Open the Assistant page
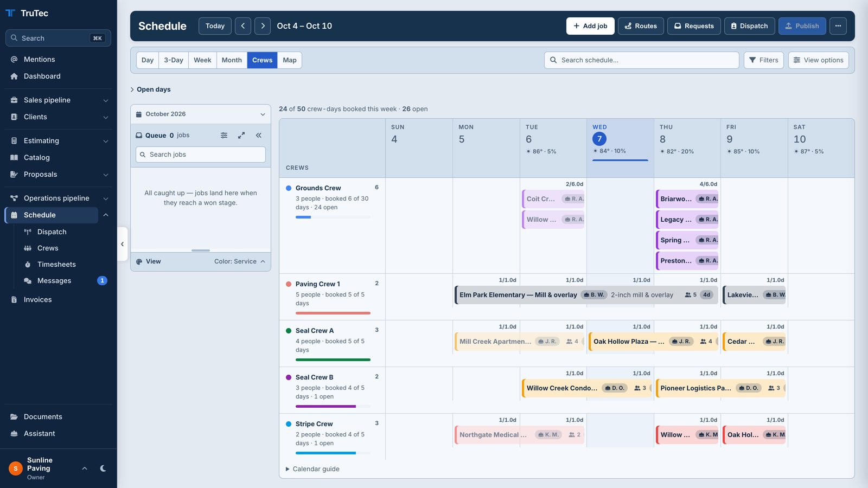Viewport: 868px width, 488px height. (x=58, y=434)
